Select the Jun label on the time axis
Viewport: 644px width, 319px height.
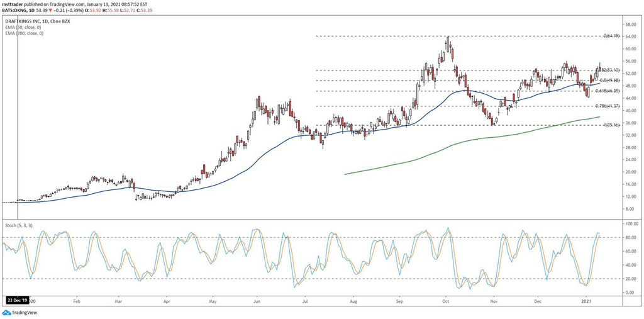pos(257,301)
